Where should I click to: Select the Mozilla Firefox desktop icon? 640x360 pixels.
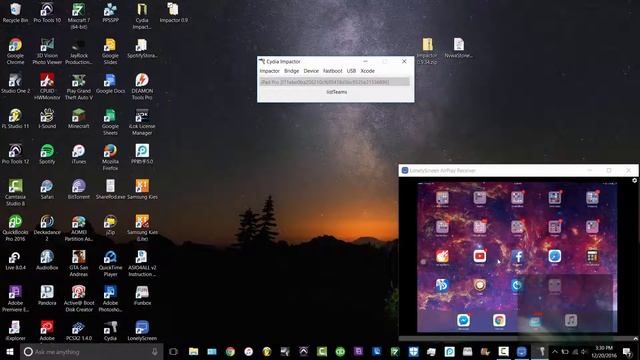[110, 157]
